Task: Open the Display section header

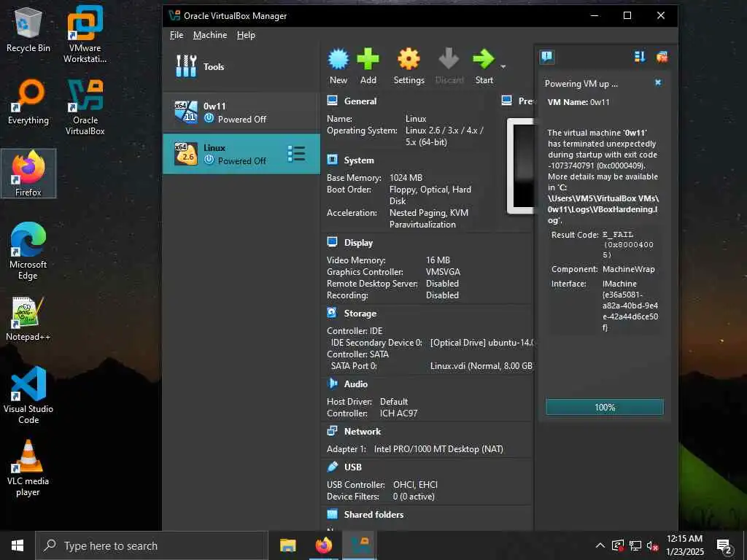Action: pyautogui.click(x=358, y=242)
